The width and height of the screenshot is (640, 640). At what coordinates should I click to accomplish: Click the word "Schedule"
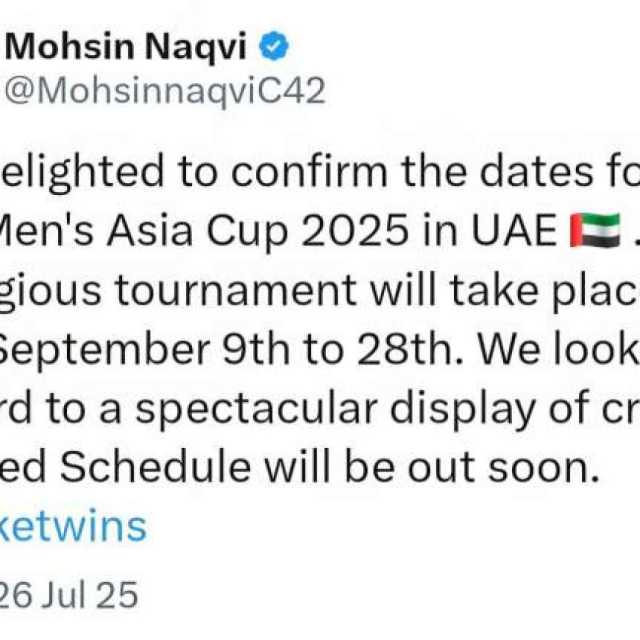156,467
